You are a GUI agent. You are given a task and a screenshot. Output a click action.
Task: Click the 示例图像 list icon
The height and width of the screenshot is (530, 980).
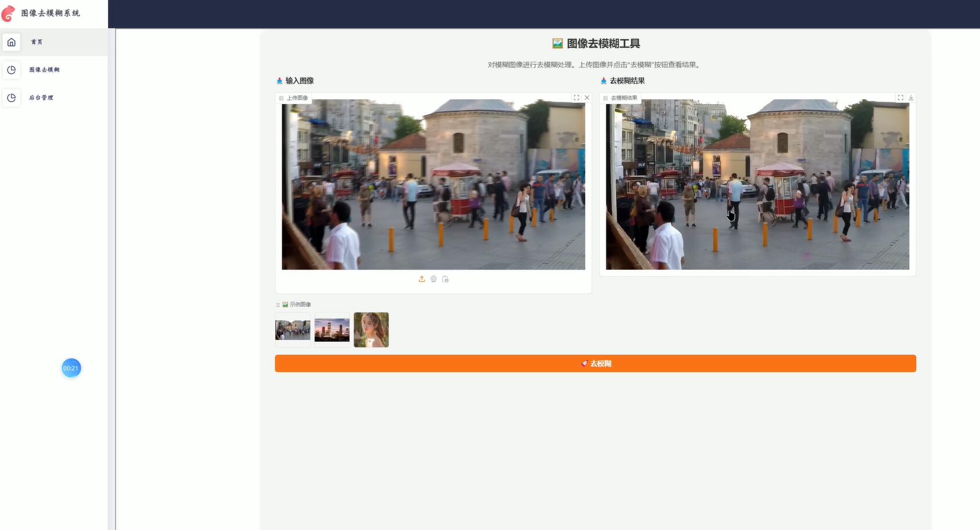[278, 305]
